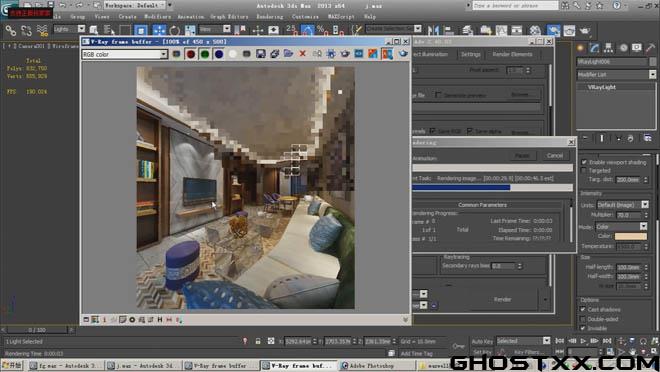Viewport: 660px width, 372px height.
Task: Clear image with red X icon
Action: [x=302, y=54]
